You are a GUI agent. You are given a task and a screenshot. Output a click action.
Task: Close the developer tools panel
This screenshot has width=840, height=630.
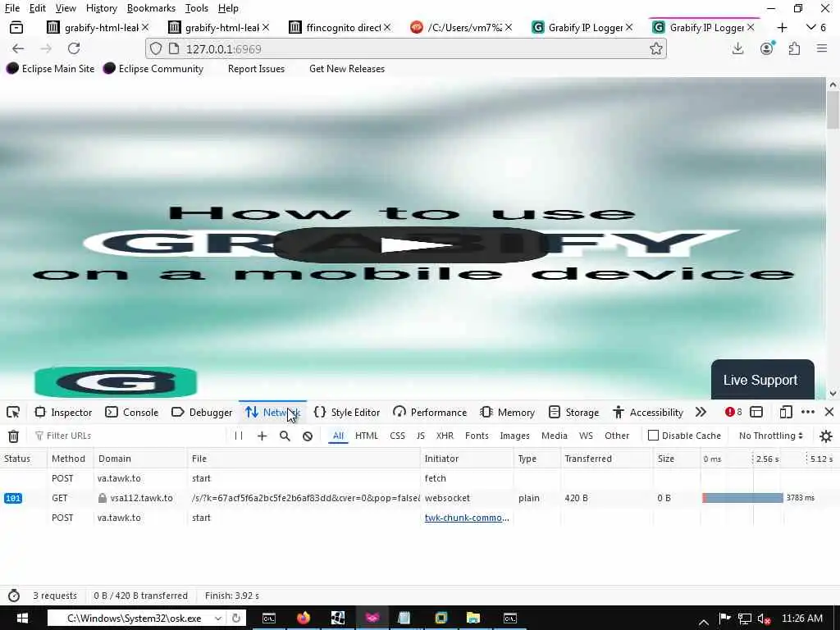(x=829, y=412)
